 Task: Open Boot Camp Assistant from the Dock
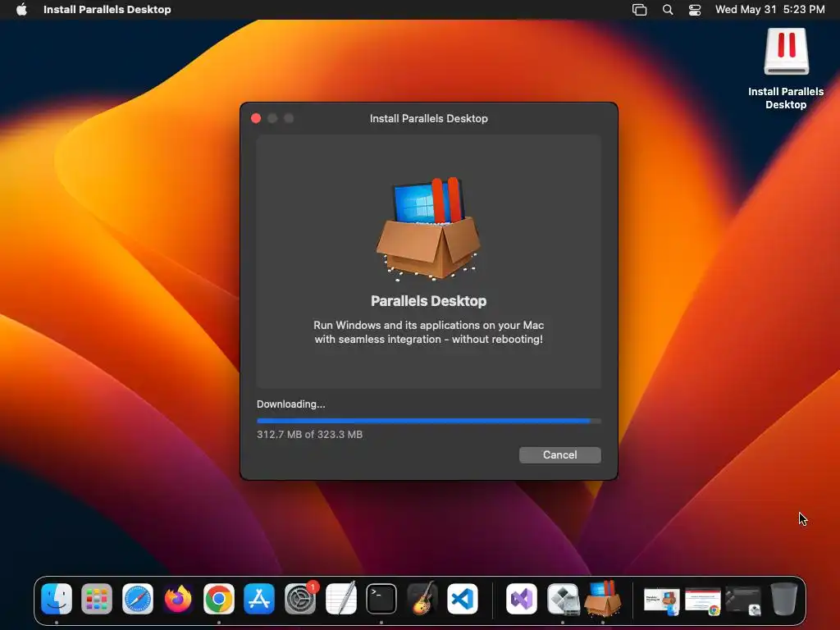coord(563,599)
